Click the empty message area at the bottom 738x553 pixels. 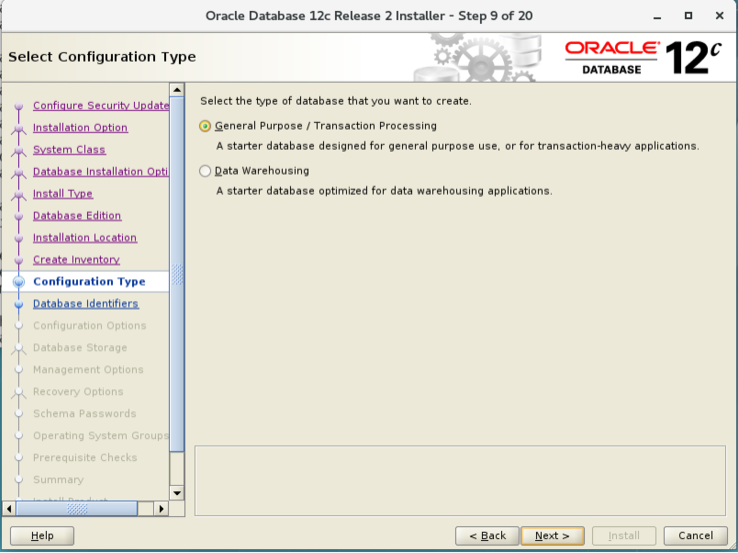point(460,481)
